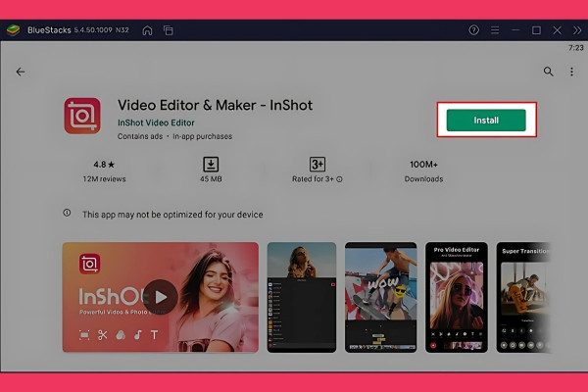
Task: Open the skateboarder 'wow' screenshot
Action: [380, 297]
